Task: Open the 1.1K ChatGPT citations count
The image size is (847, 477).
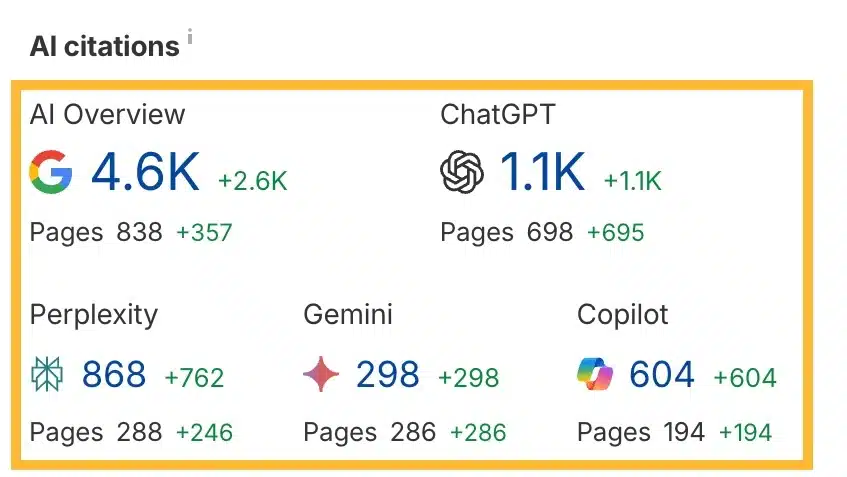Action: pos(542,172)
